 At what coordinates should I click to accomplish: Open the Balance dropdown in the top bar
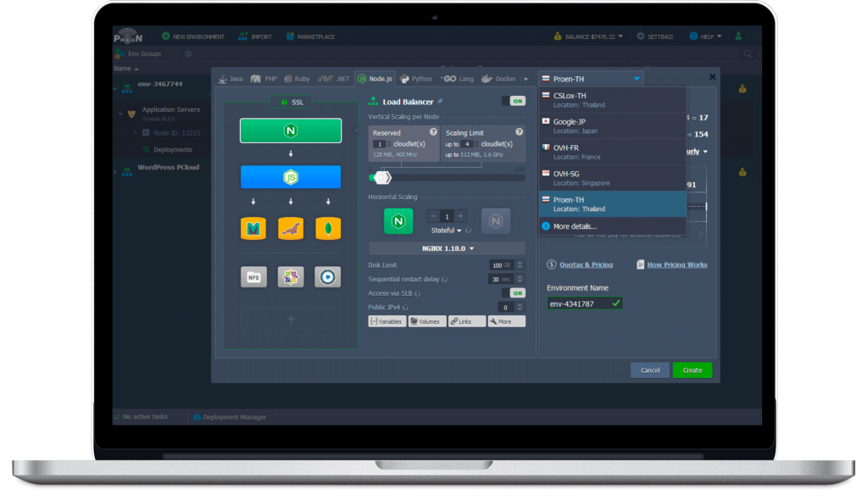pyautogui.click(x=588, y=36)
